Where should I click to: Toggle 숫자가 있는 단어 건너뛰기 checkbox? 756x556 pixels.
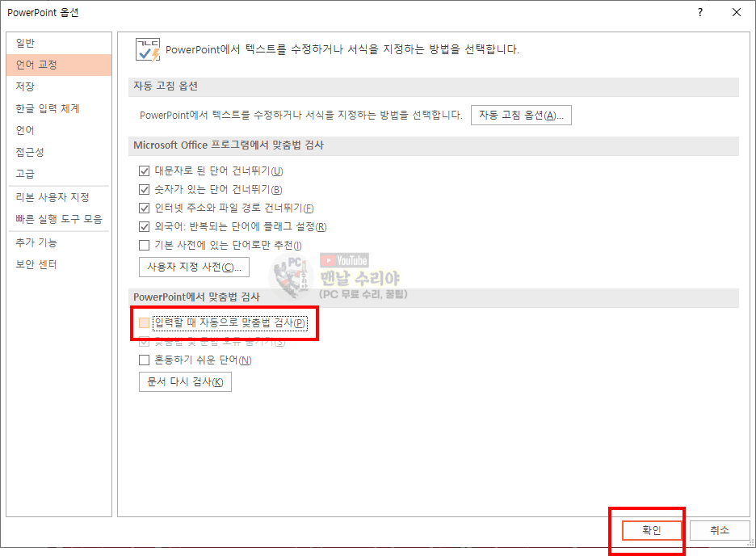point(144,190)
